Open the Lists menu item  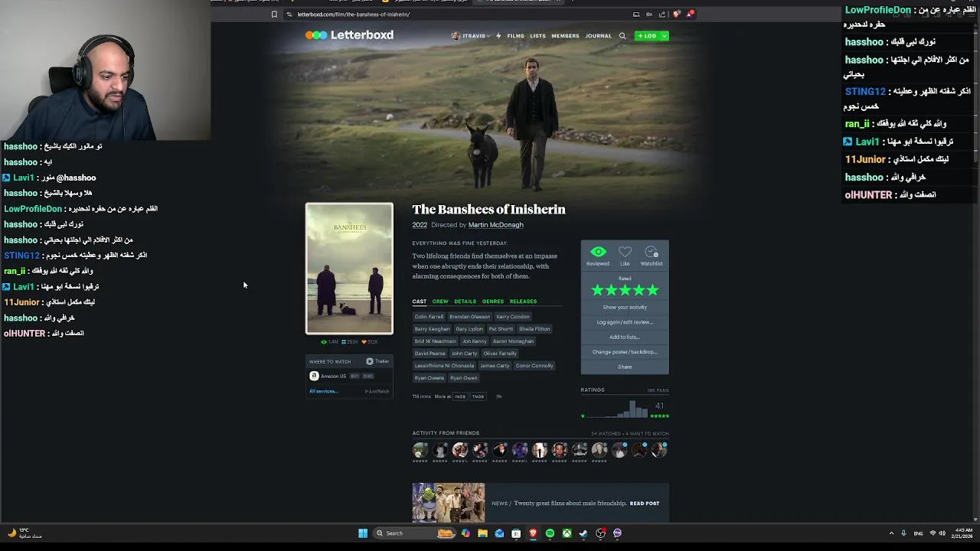click(537, 36)
